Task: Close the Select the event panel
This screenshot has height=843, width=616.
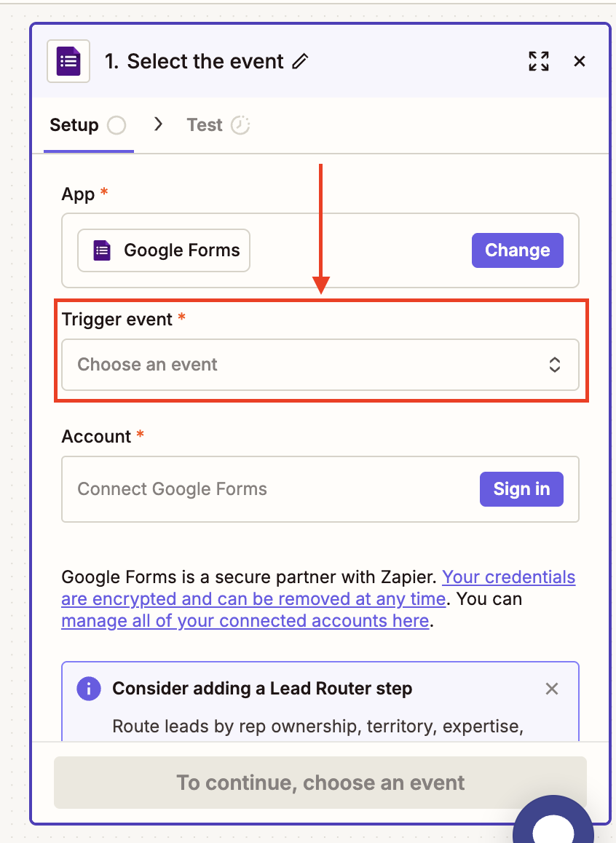Action: pos(580,61)
